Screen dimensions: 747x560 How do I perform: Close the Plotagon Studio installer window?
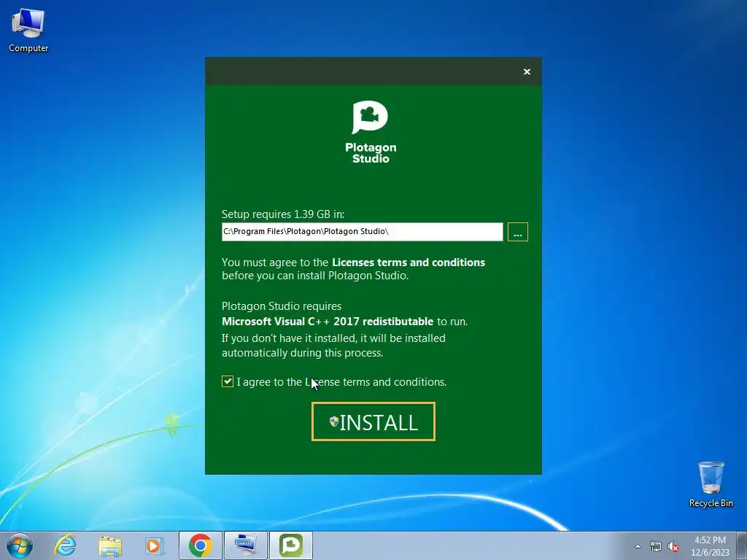(527, 71)
